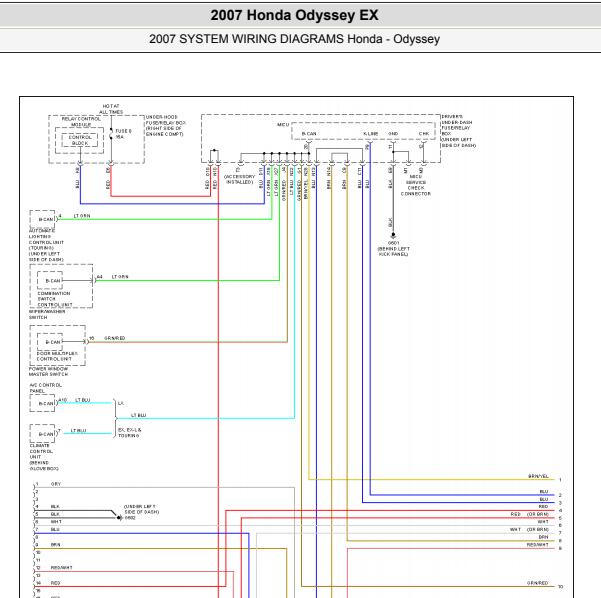Click B-CAN box in combination switch unit
This screenshot has width=601, height=598.
coord(50,281)
